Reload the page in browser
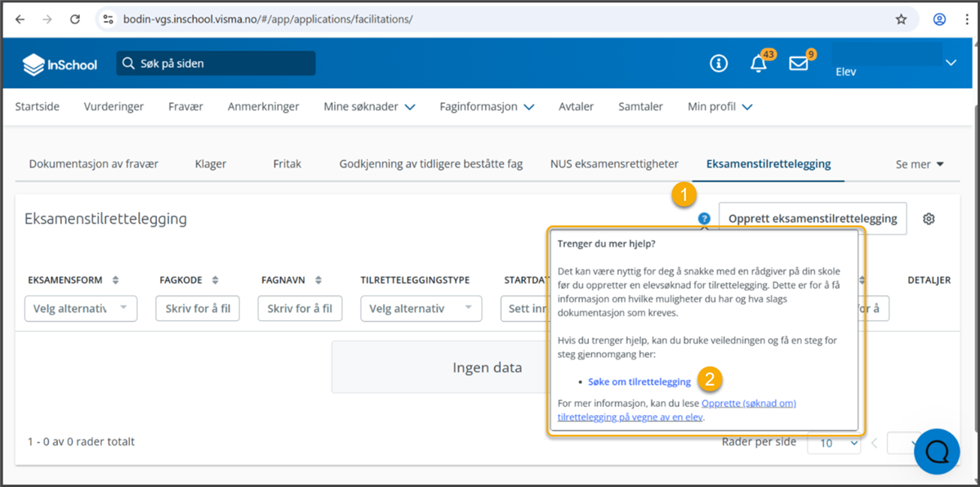The width and height of the screenshot is (980, 487). click(x=75, y=19)
